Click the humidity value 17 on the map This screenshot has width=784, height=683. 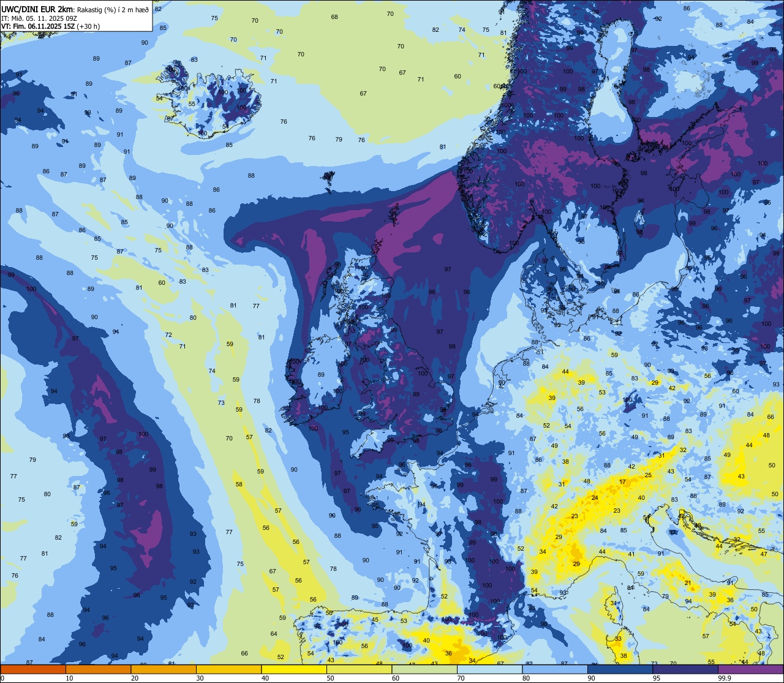(x=622, y=482)
